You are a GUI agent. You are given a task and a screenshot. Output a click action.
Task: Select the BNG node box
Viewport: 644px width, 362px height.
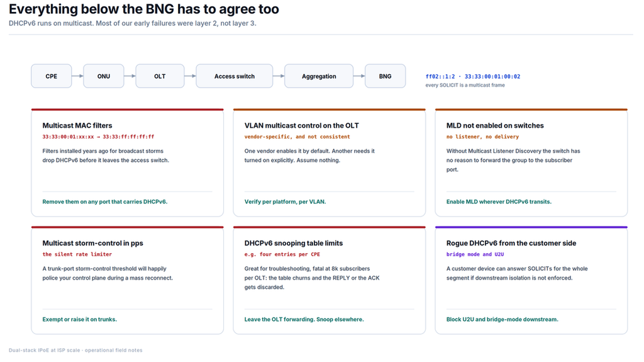click(386, 76)
